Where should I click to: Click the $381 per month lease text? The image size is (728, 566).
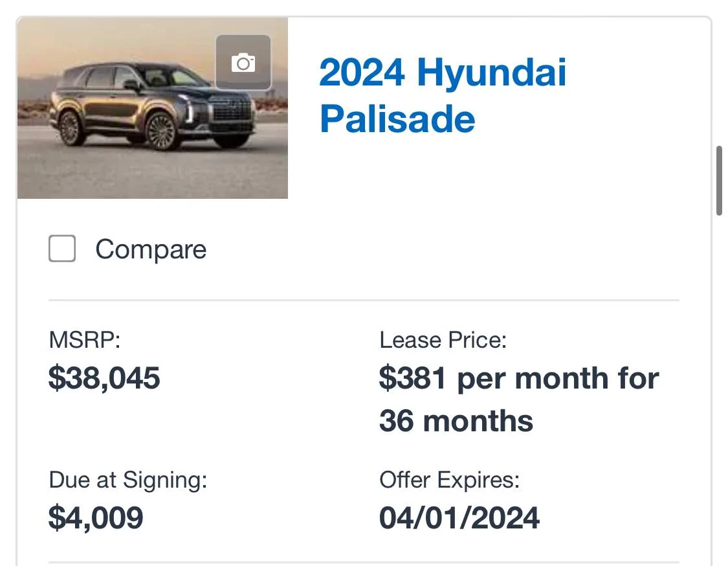(x=519, y=378)
